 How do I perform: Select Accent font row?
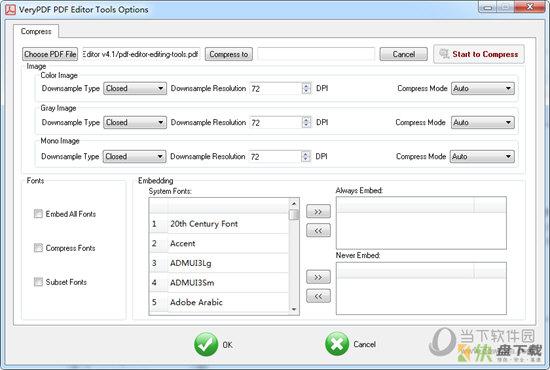point(219,243)
